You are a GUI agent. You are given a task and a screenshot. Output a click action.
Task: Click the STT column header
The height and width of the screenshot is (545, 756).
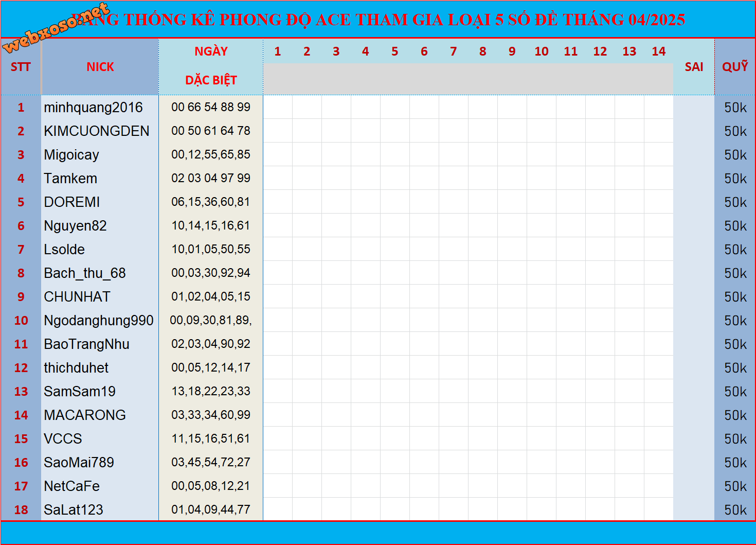coord(21,67)
